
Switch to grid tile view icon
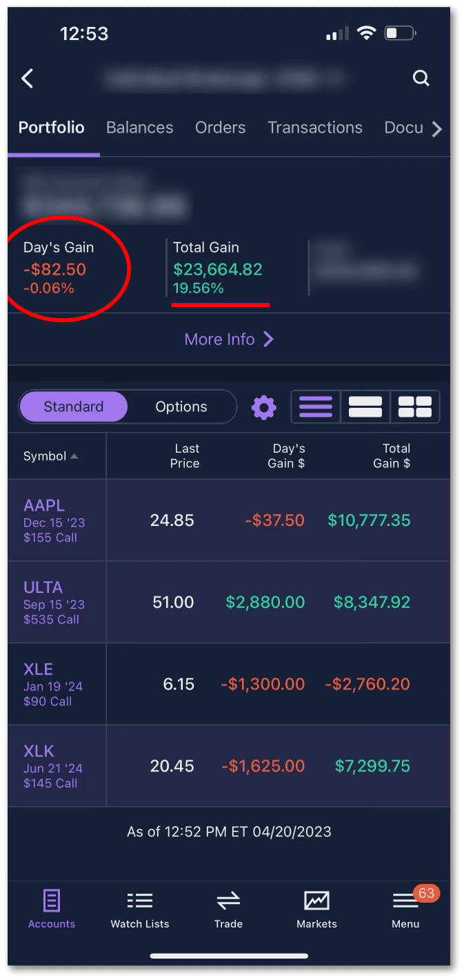(x=415, y=407)
